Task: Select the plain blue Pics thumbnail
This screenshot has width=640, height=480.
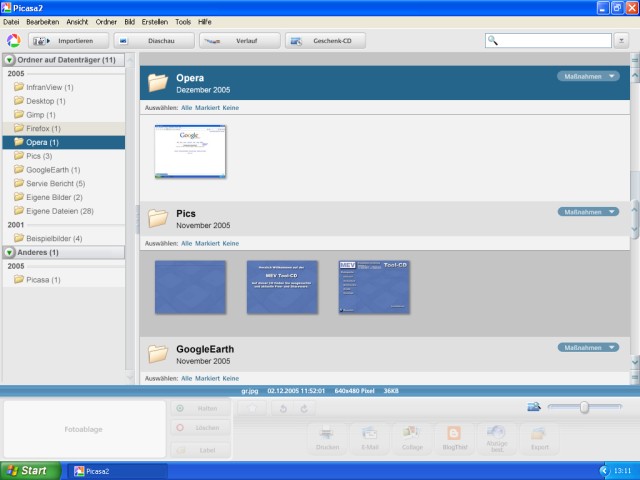Action: (190, 287)
